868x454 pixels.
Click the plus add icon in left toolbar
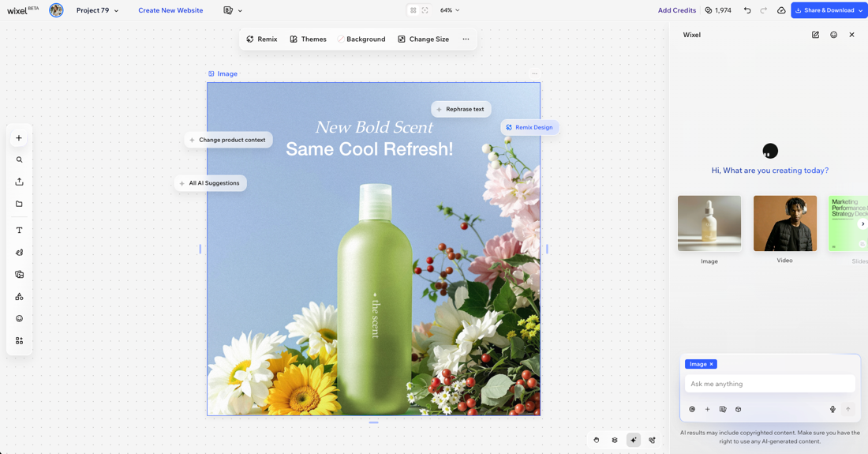(x=19, y=138)
